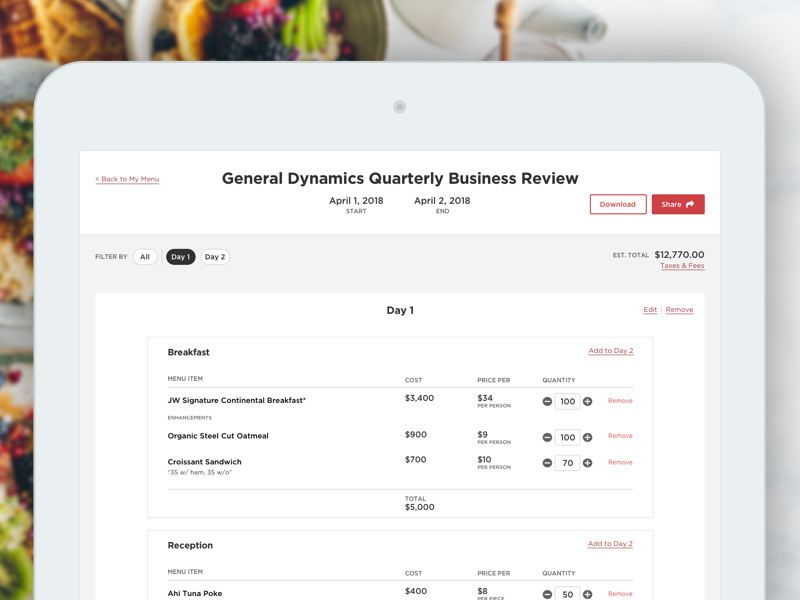The height and width of the screenshot is (600, 800).
Task: Click the April 2, 2018 end date
Action: pyautogui.click(x=442, y=201)
